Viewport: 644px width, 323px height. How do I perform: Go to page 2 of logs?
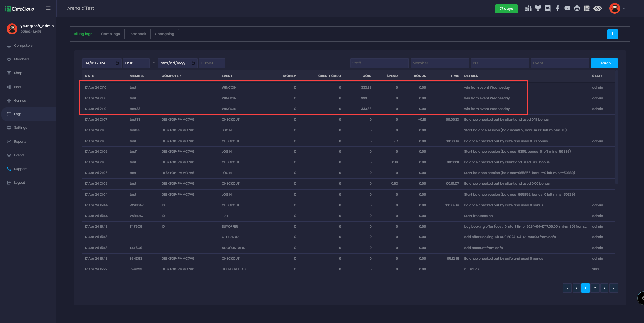click(x=595, y=288)
